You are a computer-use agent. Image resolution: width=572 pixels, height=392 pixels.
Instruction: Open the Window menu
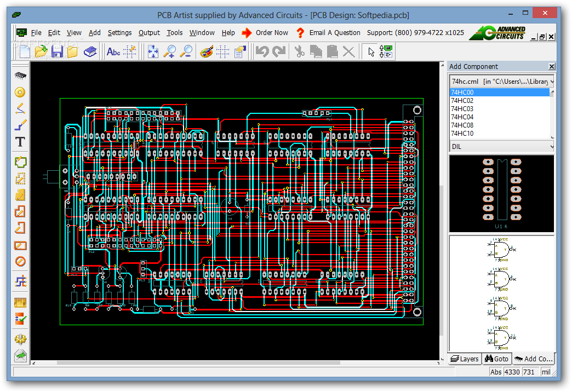(202, 32)
